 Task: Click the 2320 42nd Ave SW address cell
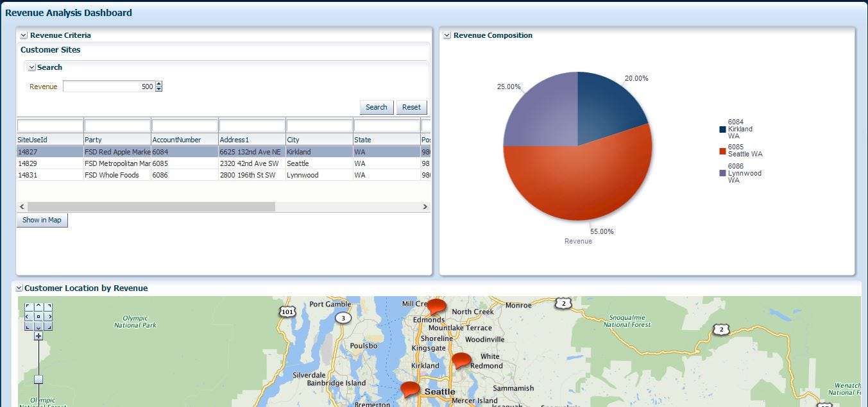[252, 163]
